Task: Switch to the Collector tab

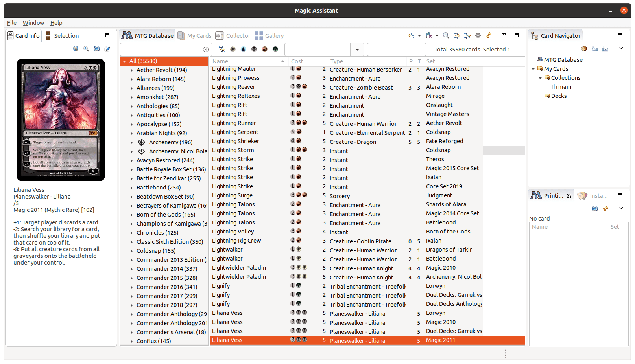Action: pyautogui.click(x=233, y=35)
